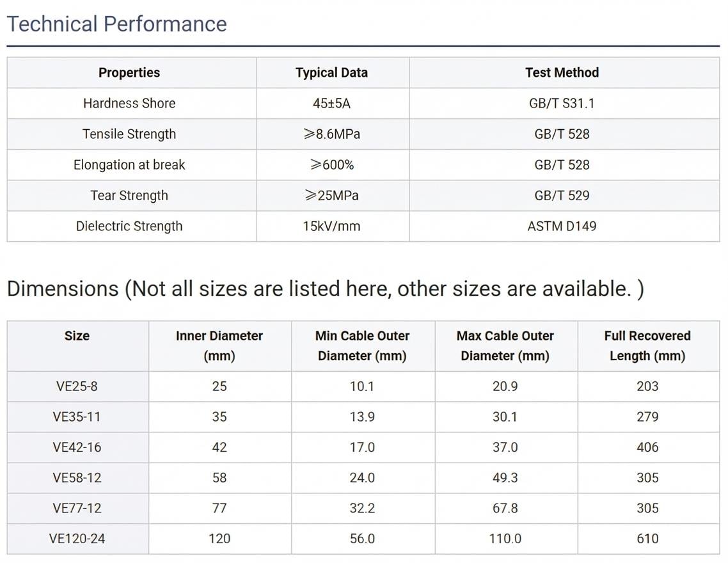Click the 37.0 max diameter cell
728x563 pixels.
pyautogui.click(x=505, y=447)
